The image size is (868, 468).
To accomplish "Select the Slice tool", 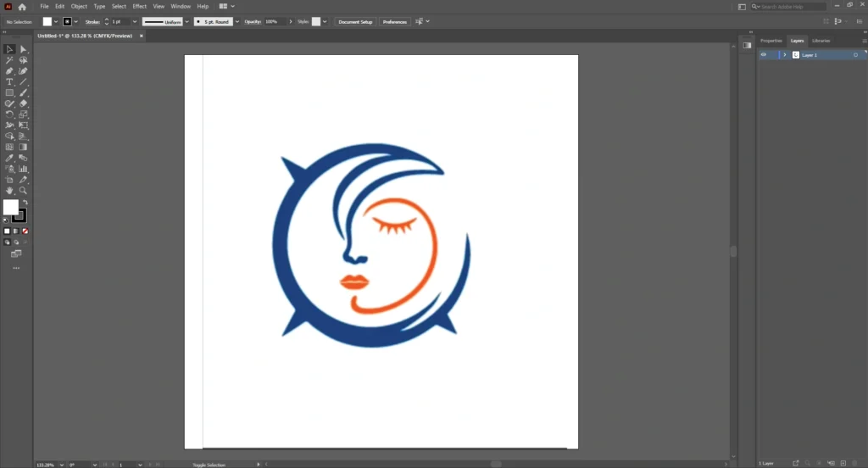I will coord(23,180).
